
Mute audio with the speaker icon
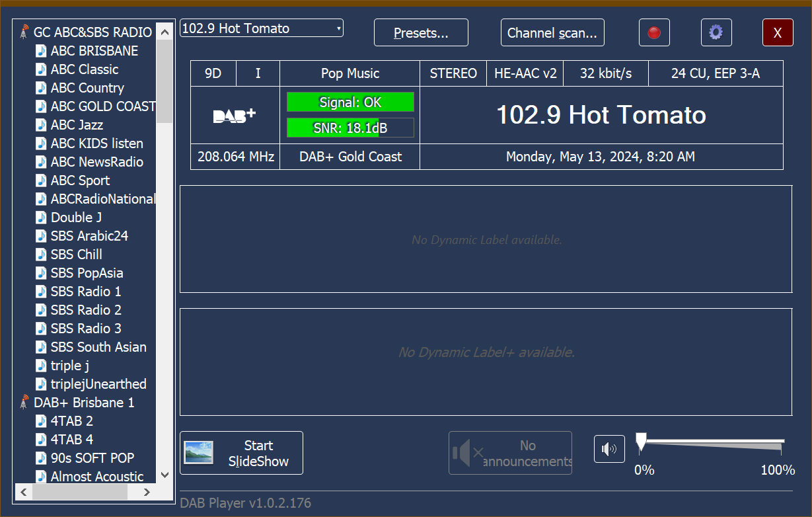609,450
